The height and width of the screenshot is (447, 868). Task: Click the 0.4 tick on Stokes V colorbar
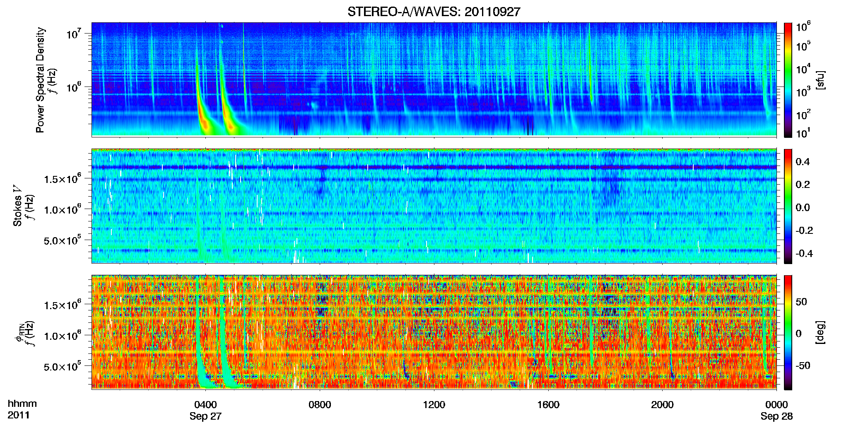(x=803, y=161)
